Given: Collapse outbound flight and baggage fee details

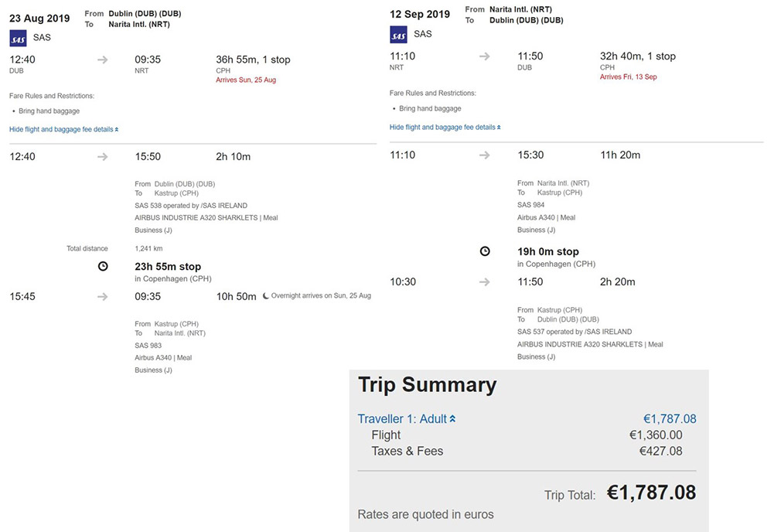Looking at the screenshot, I should point(63,129).
